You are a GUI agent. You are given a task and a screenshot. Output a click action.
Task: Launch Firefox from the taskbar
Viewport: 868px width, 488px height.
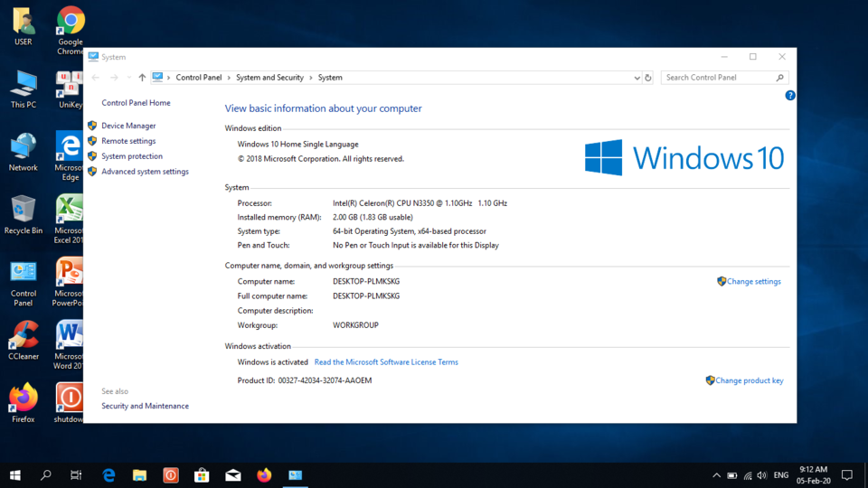[264, 475]
